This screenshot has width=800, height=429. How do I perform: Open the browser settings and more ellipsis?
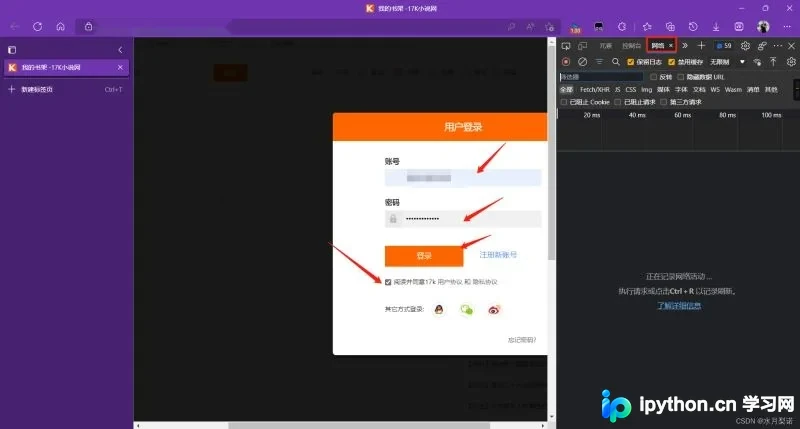pos(787,27)
